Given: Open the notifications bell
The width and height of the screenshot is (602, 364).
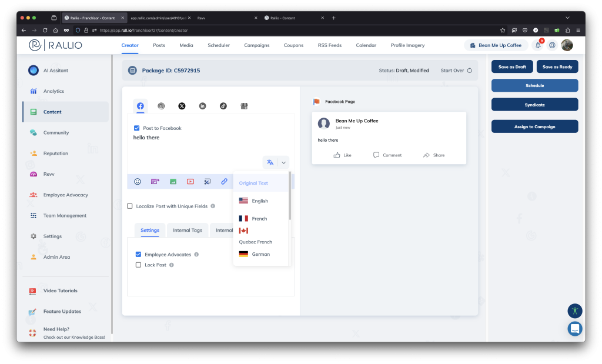Looking at the screenshot, I should click(x=537, y=45).
